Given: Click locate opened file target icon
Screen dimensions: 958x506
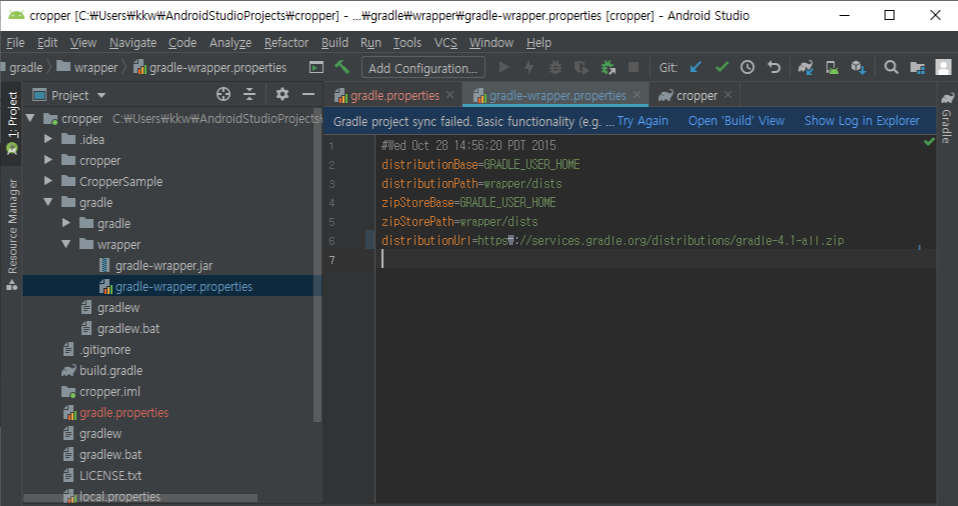Looking at the screenshot, I should tap(224, 94).
